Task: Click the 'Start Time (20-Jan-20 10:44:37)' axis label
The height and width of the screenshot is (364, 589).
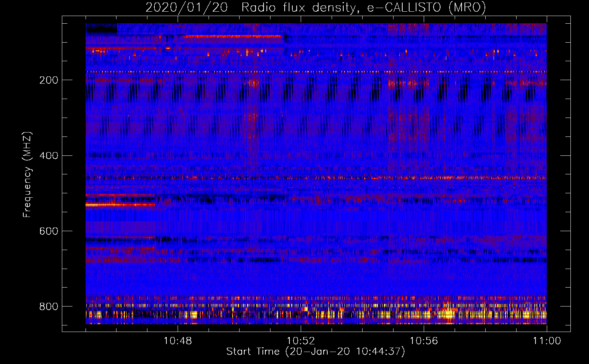Action: [316, 352]
